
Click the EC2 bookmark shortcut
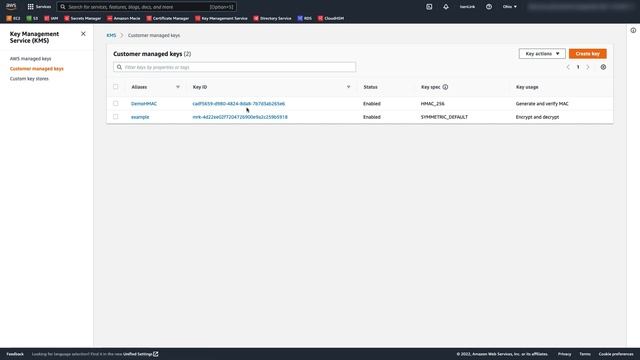click(13, 18)
